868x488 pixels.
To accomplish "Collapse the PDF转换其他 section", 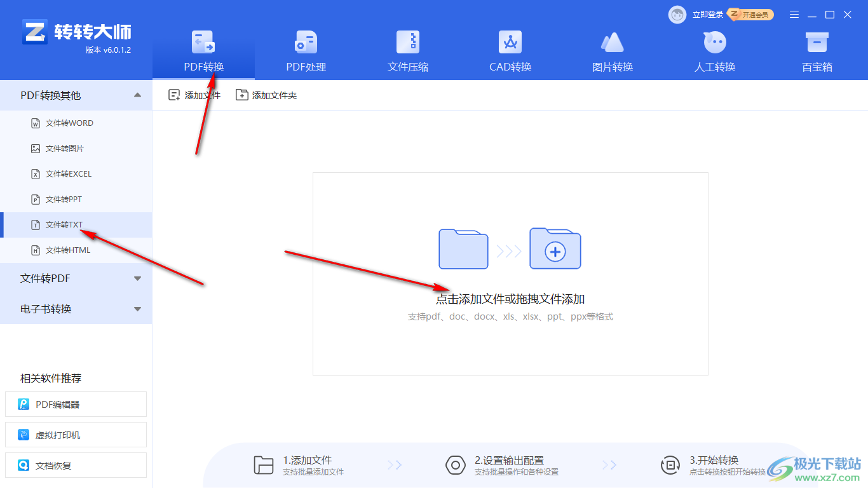I will [x=76, y=95].
